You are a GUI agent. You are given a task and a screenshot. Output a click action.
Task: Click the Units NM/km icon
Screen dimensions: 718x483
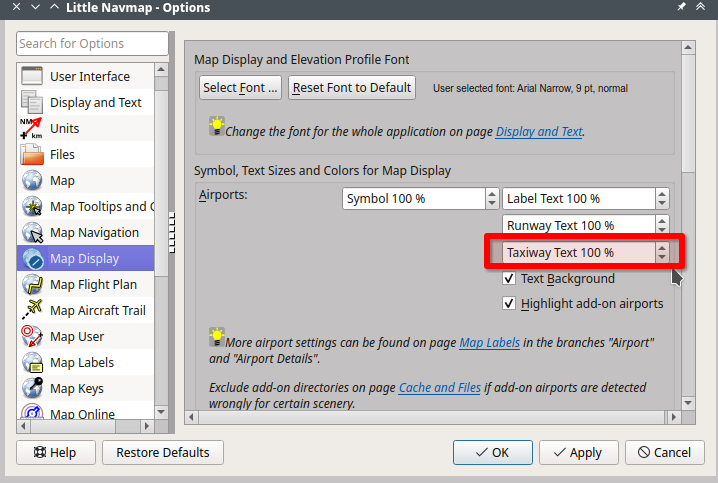pos(32,128)
